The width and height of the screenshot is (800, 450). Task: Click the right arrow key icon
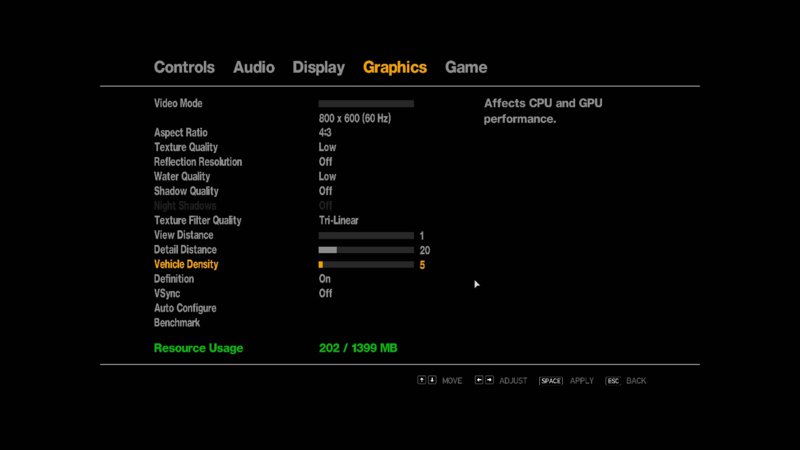coord(489,380)
